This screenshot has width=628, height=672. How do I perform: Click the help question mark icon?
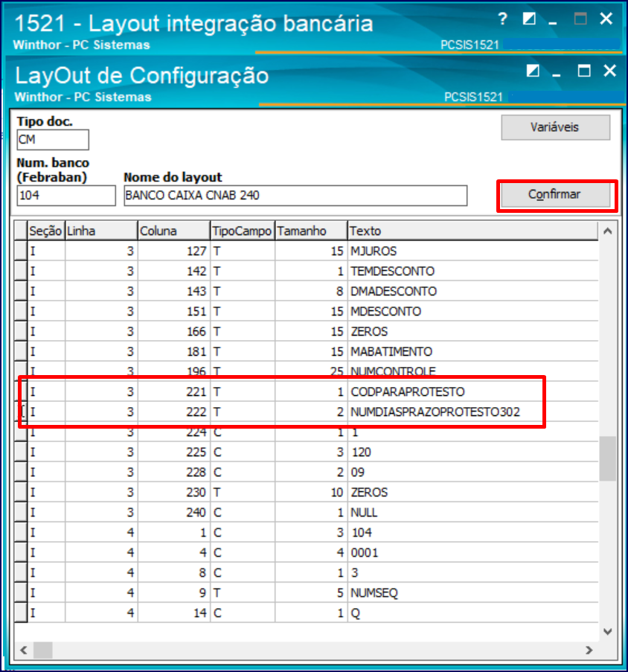point(502,19)
